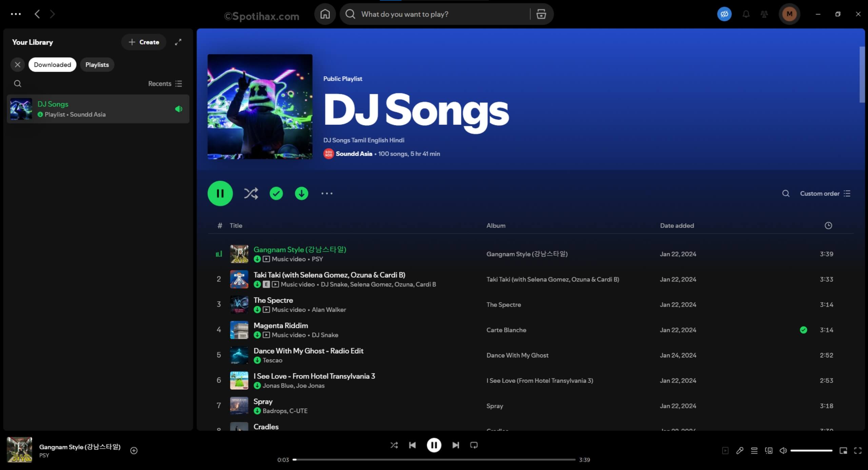Toggle the playlist download button

tap(301, 193)
